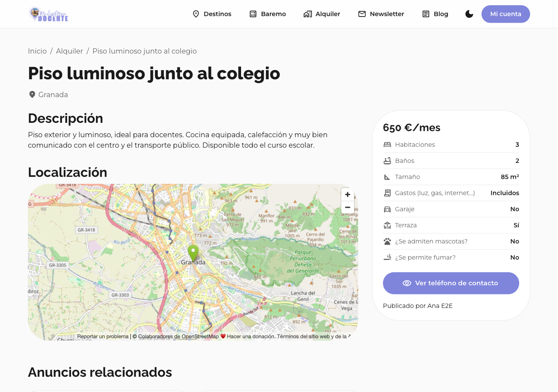The image size is (558, 392).
Task: Click the 85 m² size value
Action: click(x=510, y=177)
